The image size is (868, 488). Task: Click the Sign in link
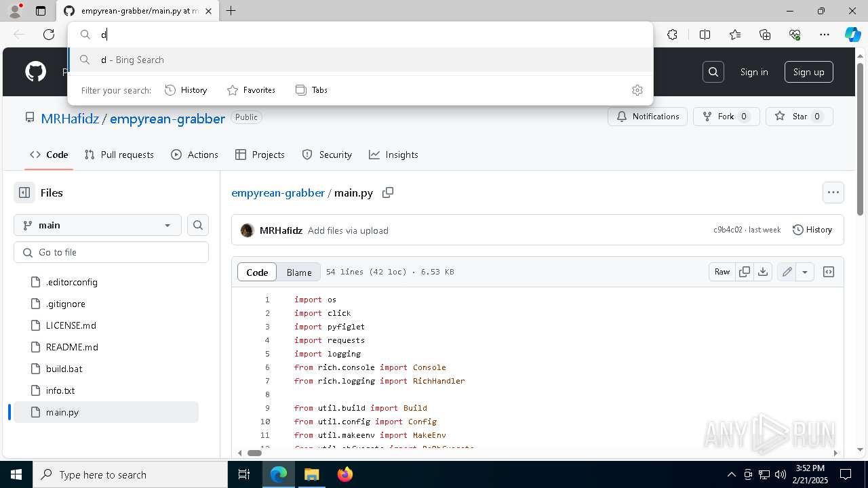point(754,72)
